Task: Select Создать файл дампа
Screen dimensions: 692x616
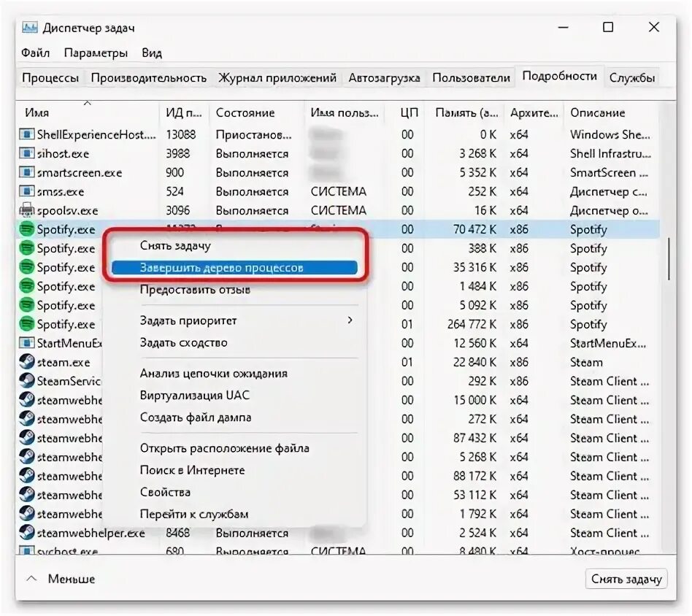Action: [x=235, y=417]
